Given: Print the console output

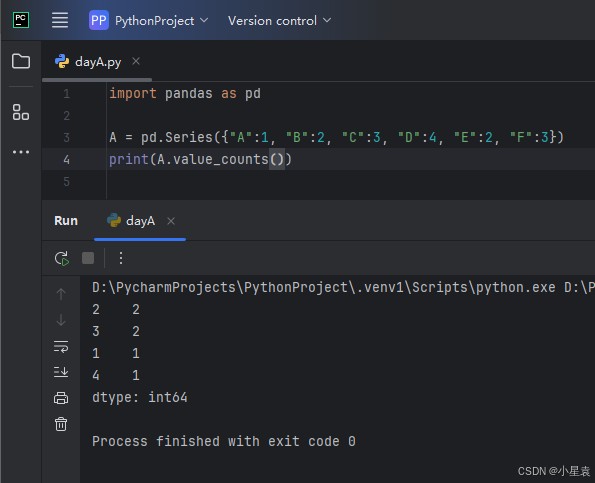Looking at the screenshot, I should [x=61, y=398].
